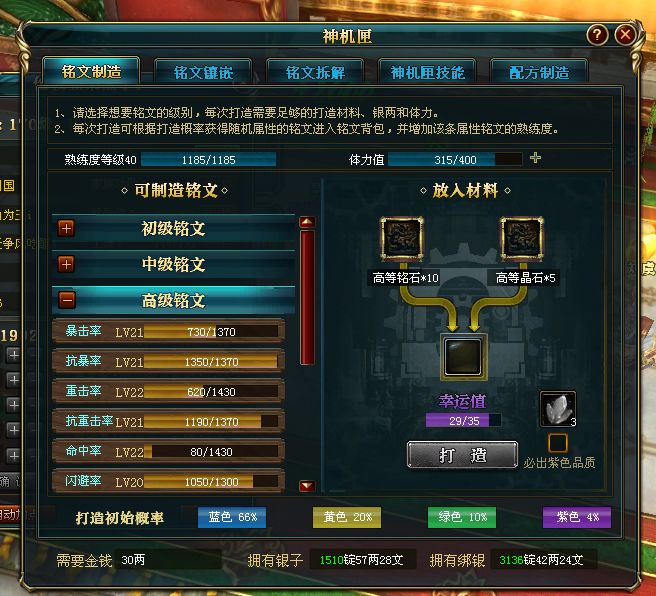
Task: Click the white crystal item icon
Action: (x=558, y=409)
